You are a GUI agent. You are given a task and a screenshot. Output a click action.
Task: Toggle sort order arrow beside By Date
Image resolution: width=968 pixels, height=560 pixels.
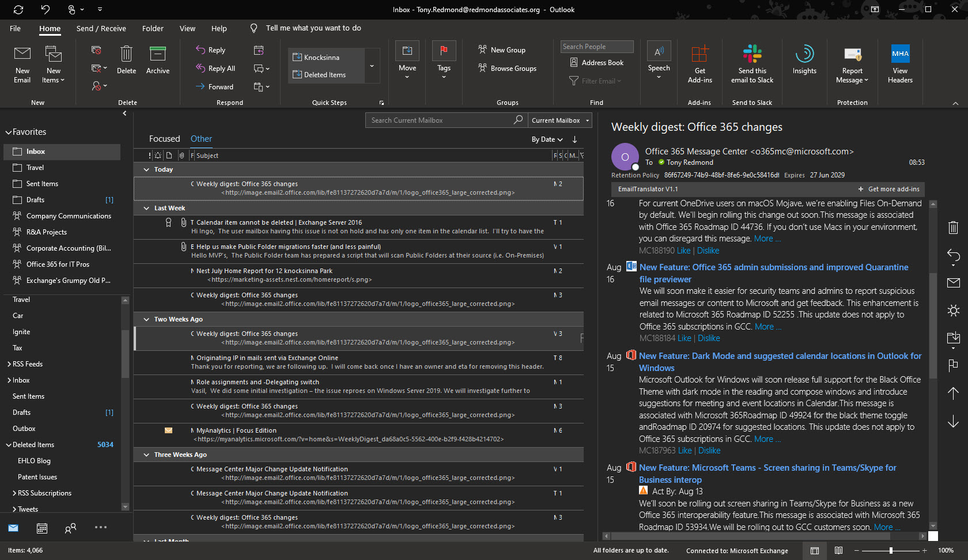coord(574,139)
